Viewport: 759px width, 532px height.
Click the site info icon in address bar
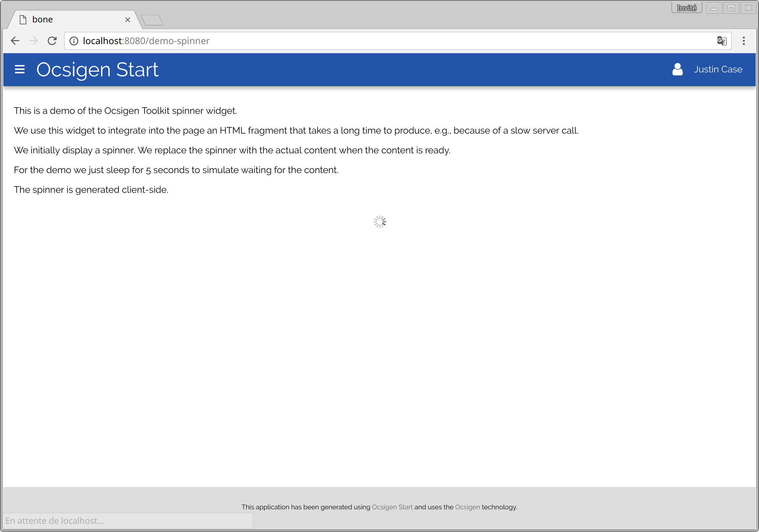74,41
